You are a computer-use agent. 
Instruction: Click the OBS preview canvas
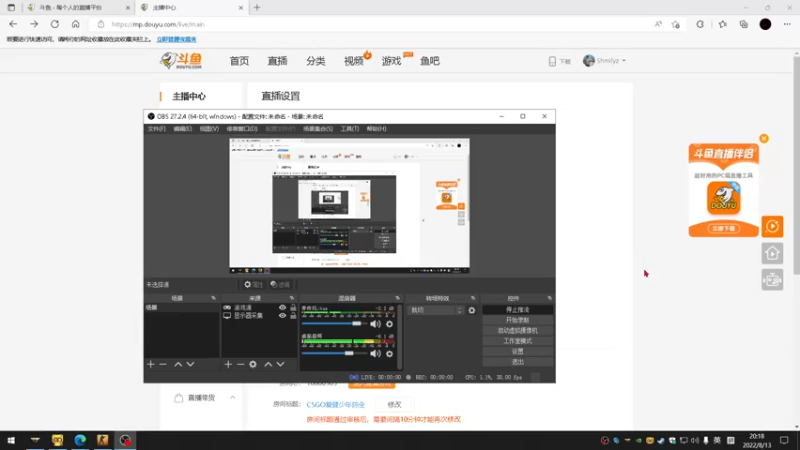pyautogui.click(x=349, y=206)
